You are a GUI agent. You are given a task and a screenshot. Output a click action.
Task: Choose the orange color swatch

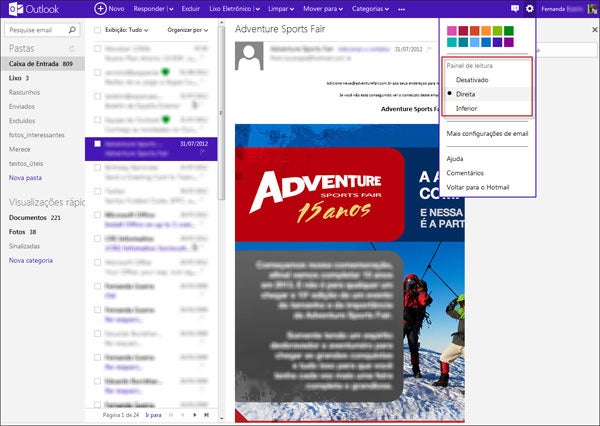(485, 30)
